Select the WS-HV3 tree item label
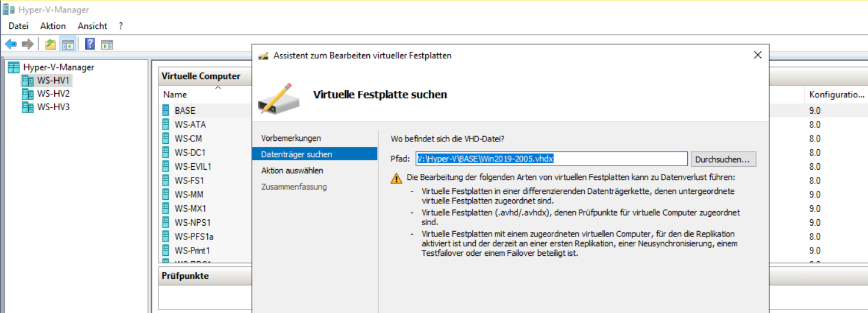 54,107
